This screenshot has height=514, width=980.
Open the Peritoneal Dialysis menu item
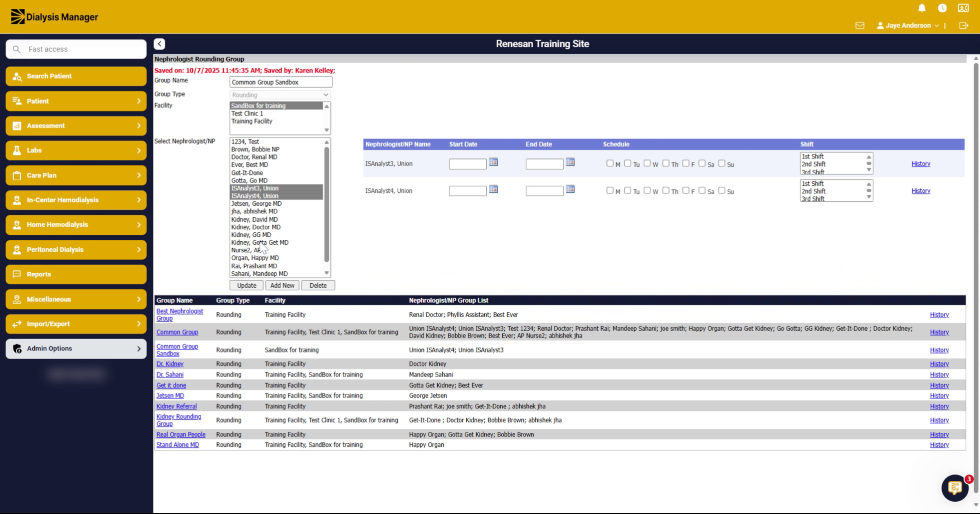pos(76,249)
